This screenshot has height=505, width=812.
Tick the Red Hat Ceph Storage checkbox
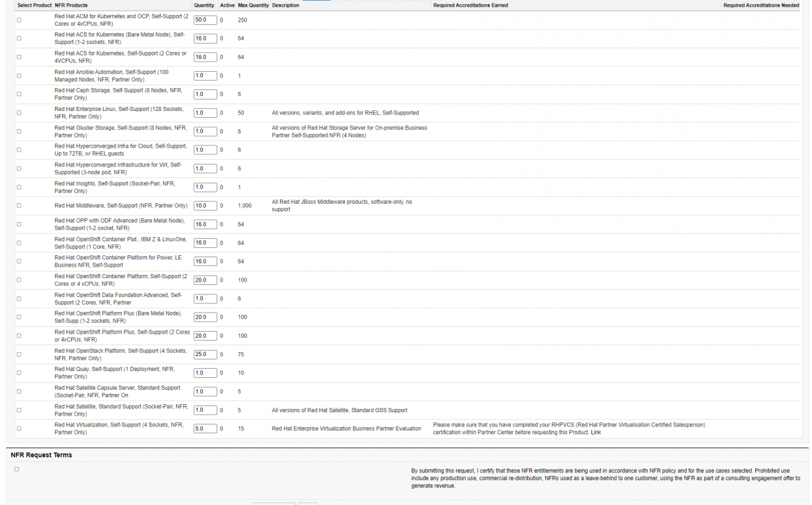click(x=19, y=94)
